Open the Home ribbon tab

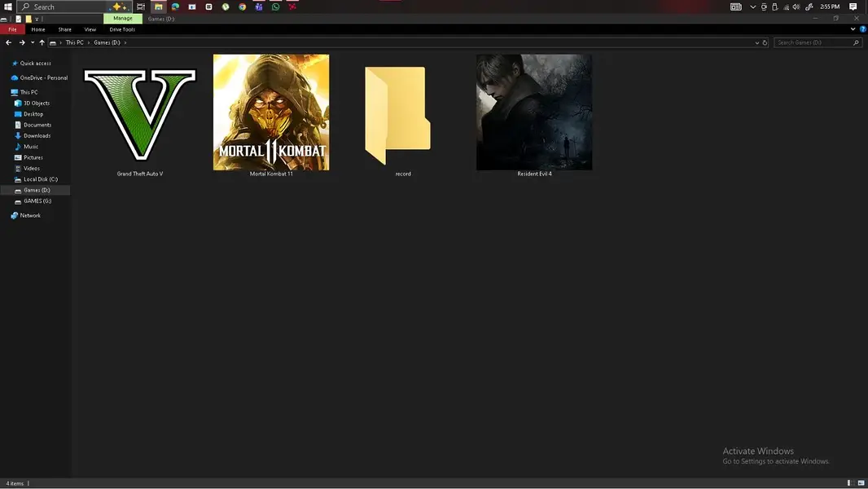38,29
